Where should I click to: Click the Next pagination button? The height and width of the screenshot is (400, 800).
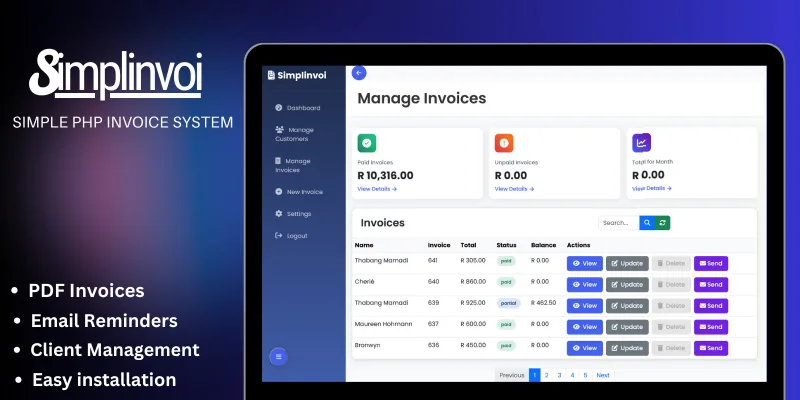pos(603,376)
